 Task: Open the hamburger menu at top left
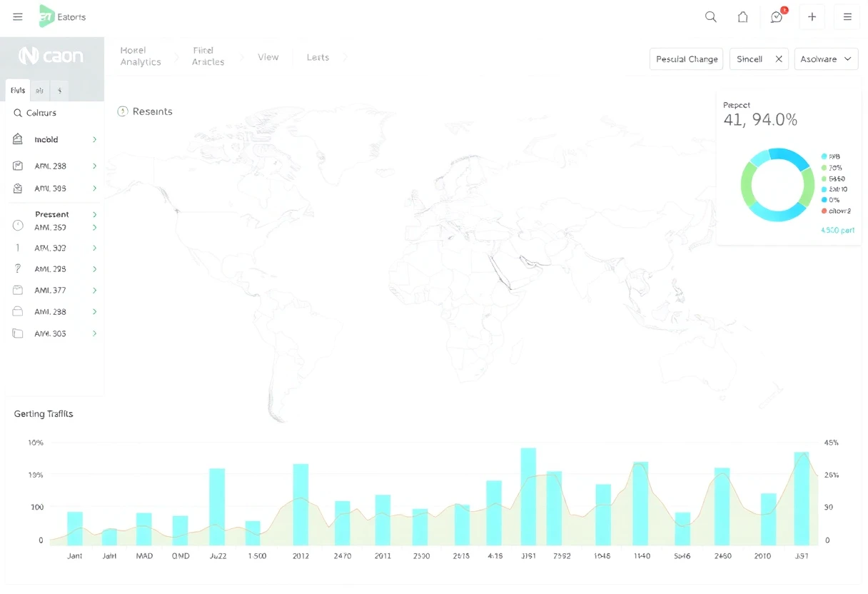tap(18, 16)
